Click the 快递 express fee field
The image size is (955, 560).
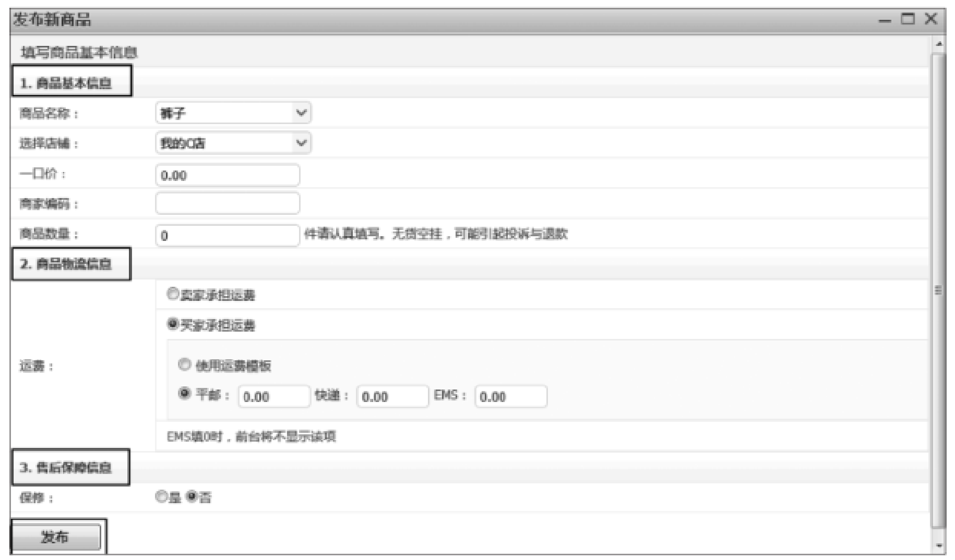392,396
